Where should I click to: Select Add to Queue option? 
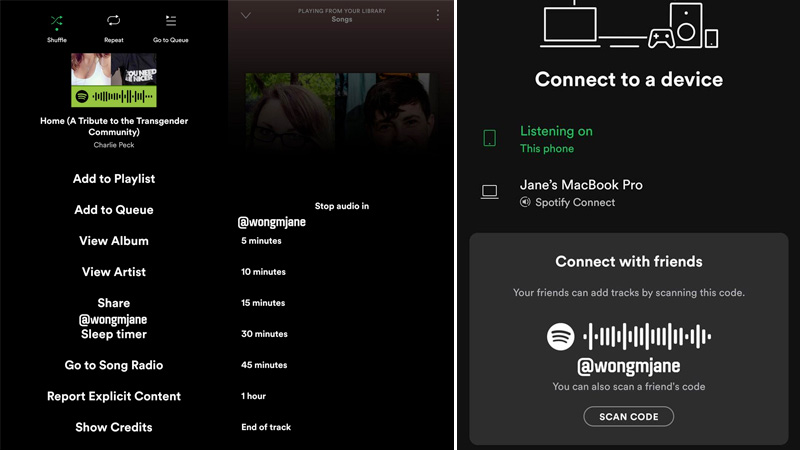(114, 210)
